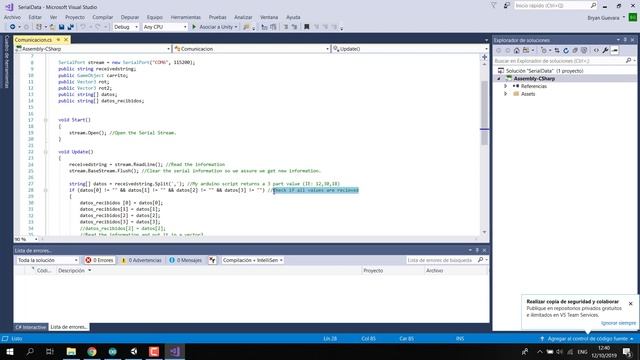
Task: Click the Save All toolbar icon
Action: 71,27
